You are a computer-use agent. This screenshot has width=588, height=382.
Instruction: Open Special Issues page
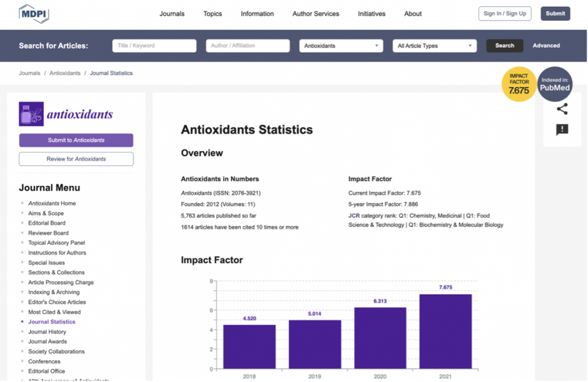click(x=47, y=263)
